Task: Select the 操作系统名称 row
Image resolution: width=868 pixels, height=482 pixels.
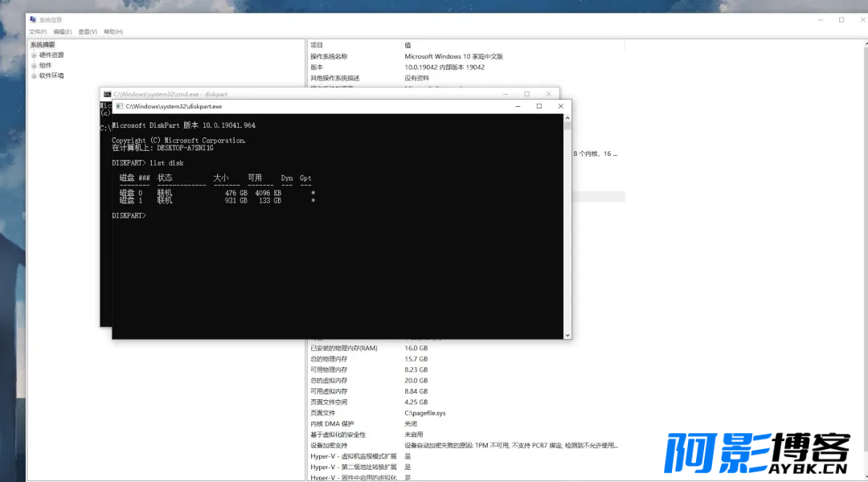Action: tap(466, 56)
